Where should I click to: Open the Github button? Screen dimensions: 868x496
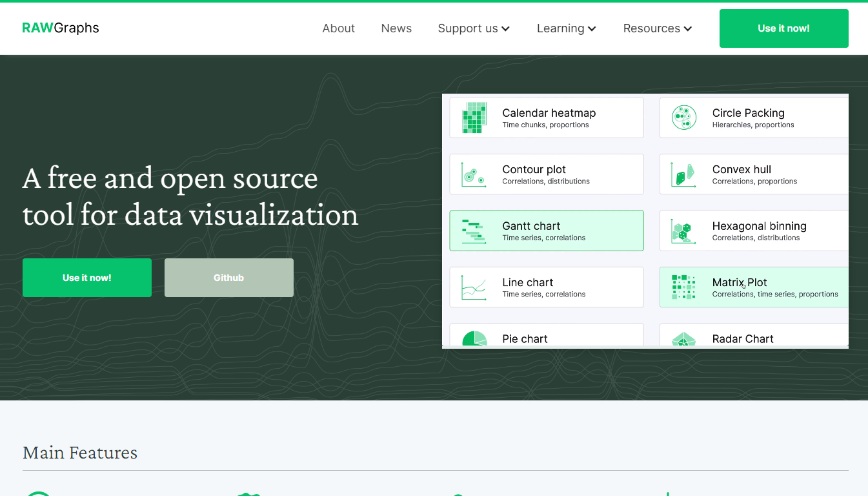(229, 278)
